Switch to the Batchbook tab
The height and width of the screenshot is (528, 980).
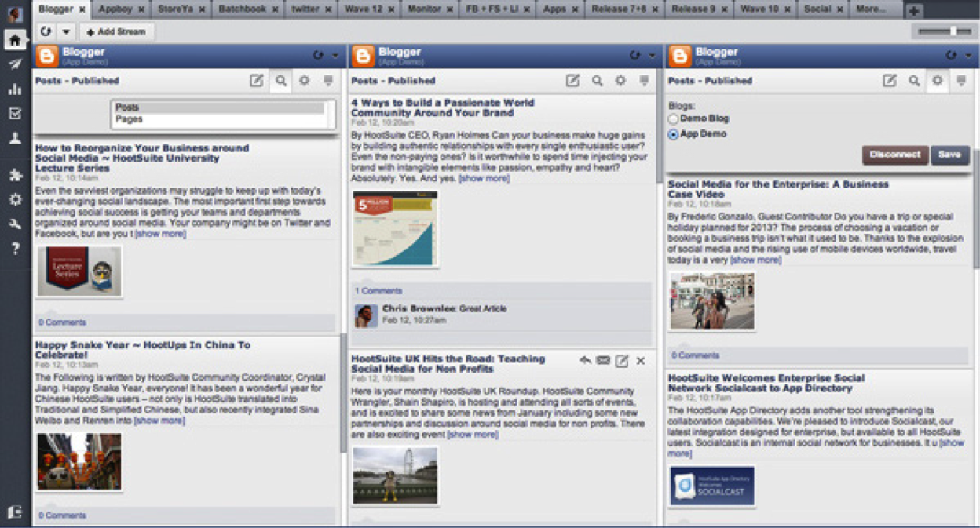242,9
